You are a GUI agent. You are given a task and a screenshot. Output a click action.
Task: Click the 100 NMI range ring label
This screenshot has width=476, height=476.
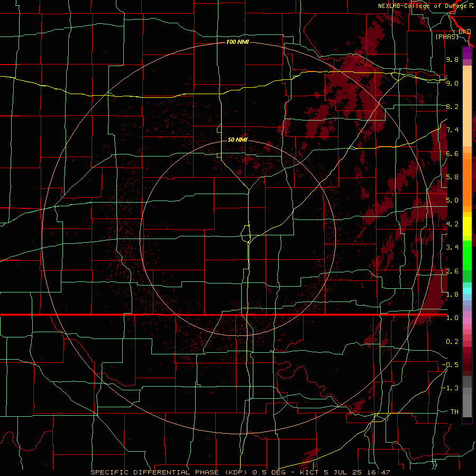[237, 42]
